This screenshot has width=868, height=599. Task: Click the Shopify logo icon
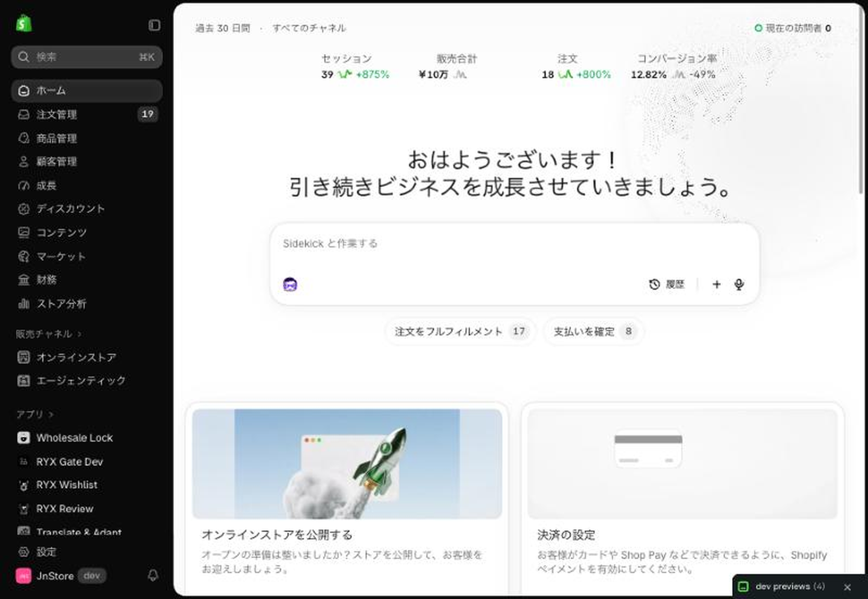(24, 23)
